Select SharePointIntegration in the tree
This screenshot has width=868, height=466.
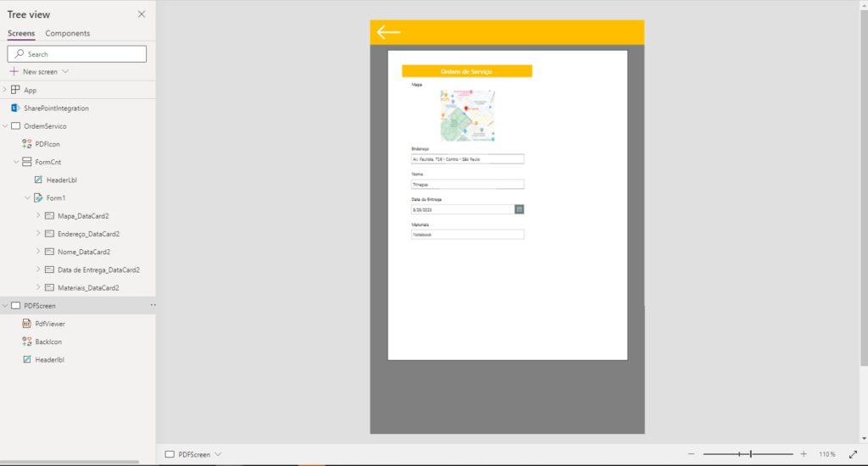click(56, 108)
